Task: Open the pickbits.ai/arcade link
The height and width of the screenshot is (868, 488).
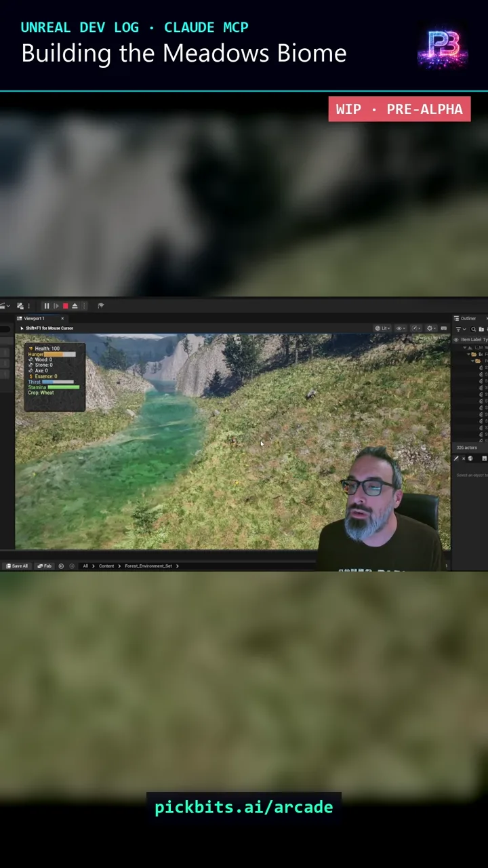Action: (x=244, y=807)
